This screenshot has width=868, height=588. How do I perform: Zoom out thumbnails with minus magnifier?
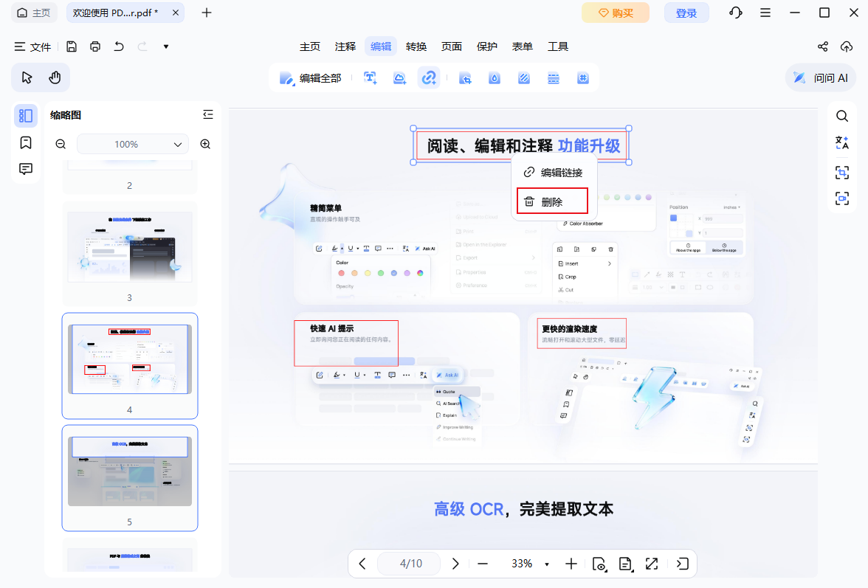pyautogui.click(x=61, y=145)
